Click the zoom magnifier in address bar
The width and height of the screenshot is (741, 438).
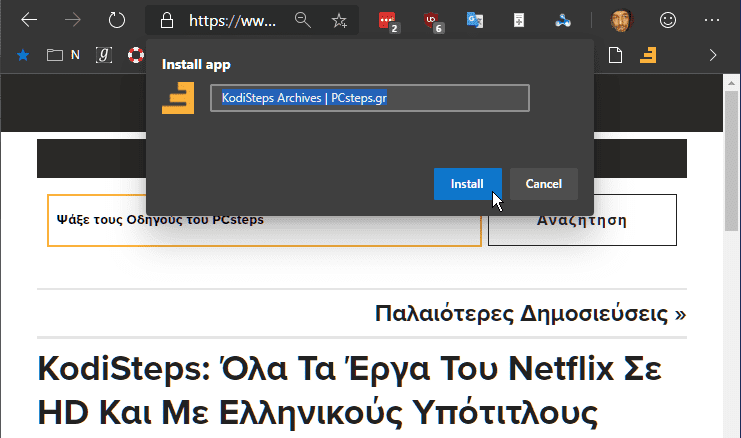coord(302,20)
